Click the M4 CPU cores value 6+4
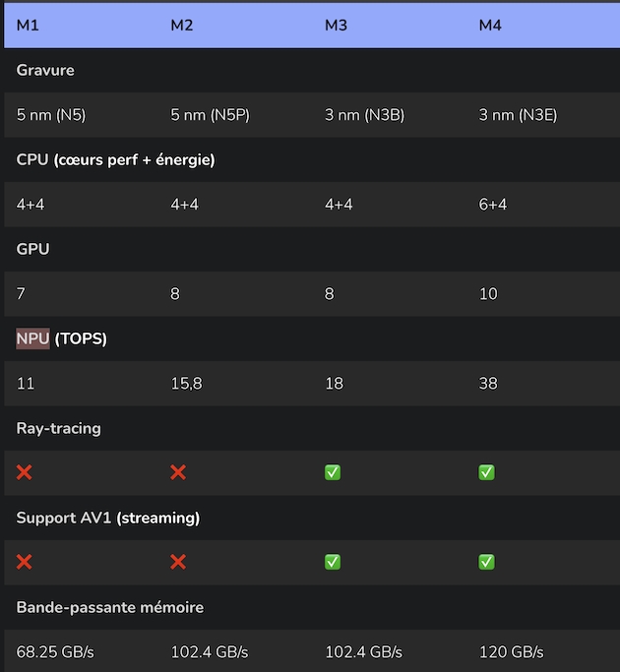Screen dimensions: 620x672 coord(494,205)
